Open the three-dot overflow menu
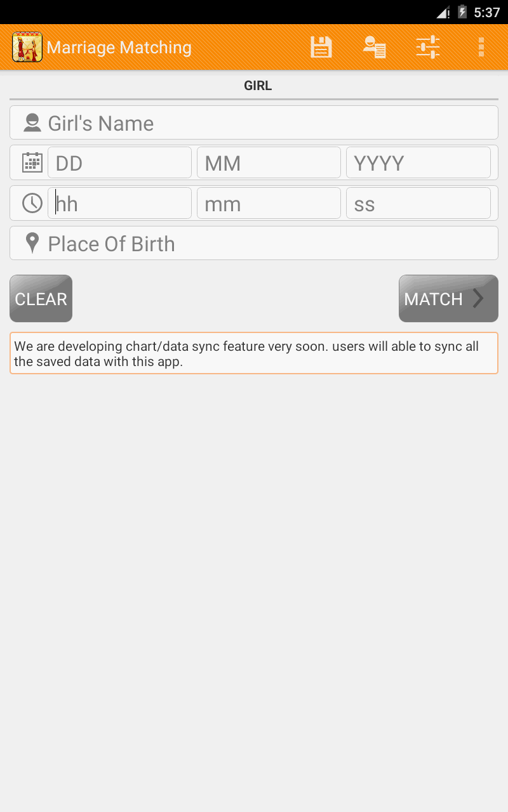 (x=481, y=48)
